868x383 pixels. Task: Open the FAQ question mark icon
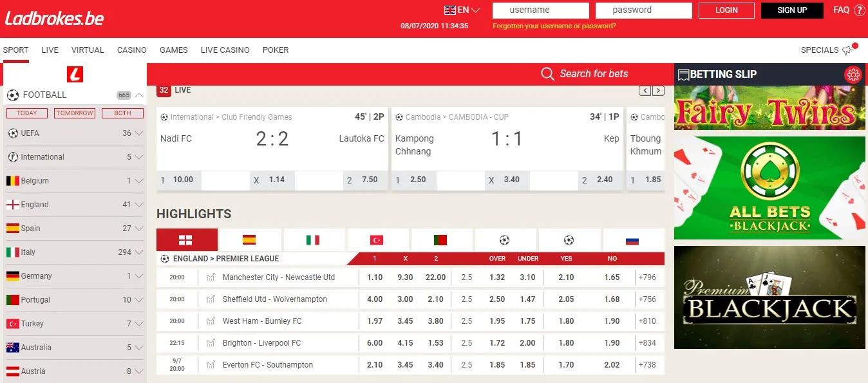click(859, 10)
